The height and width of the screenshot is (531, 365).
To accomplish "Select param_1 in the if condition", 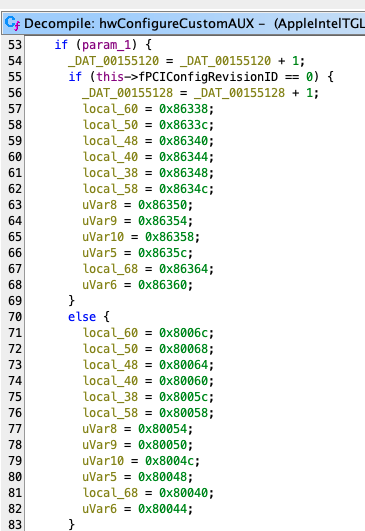I will coord(106,45).
